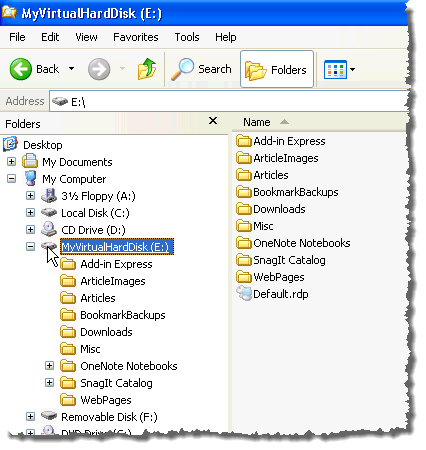Click the address bar drive icon

60,101
